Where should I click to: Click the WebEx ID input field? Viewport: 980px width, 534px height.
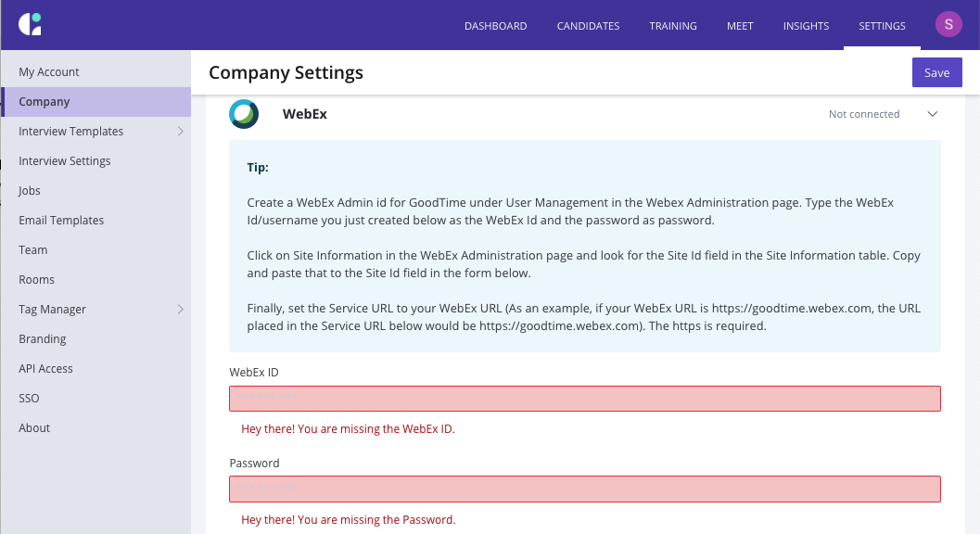585,399
